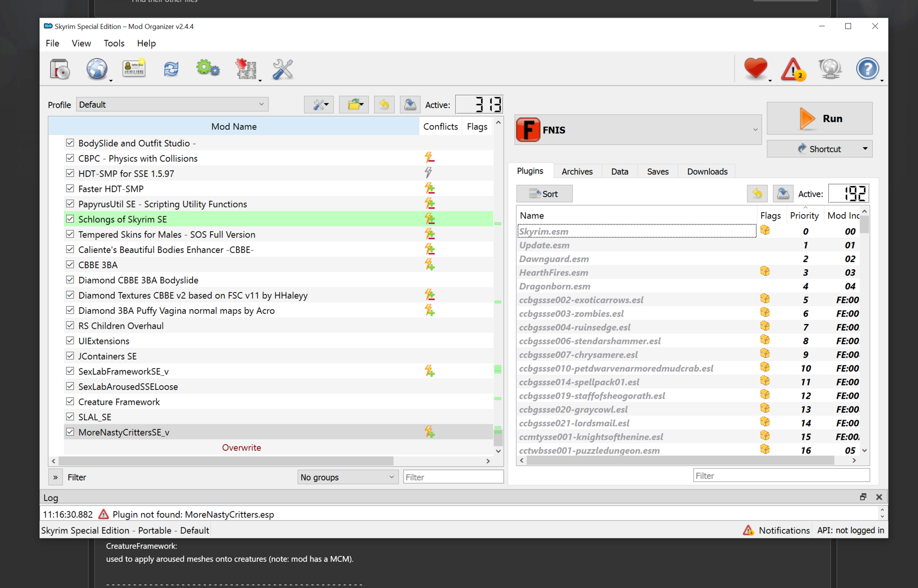Open the Help question mark icon
The width and height of the screenshot is (918, 588).
867,68
